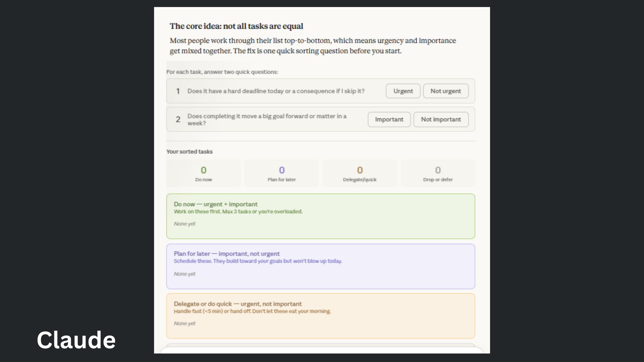Click the "Do now" counter card
Image resolution: width=644 pixels, height=362 pixels.
point(203,173)
